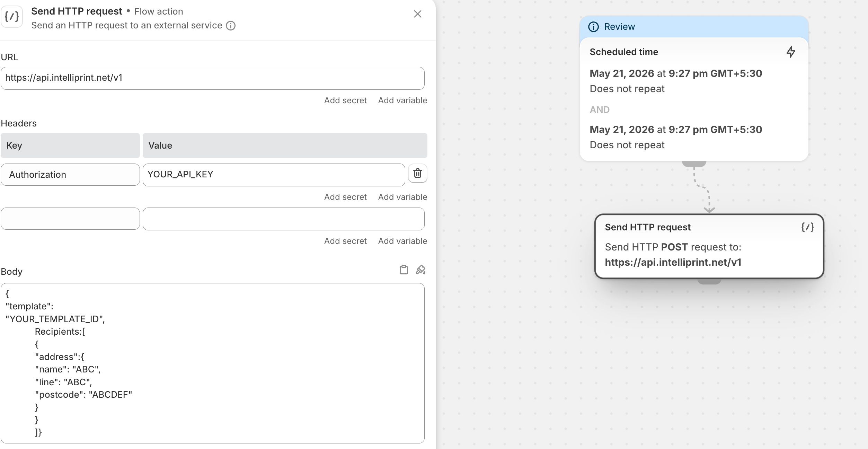Click the Headers section label
The image size is (868, 449).
click(x=19, y=123)
